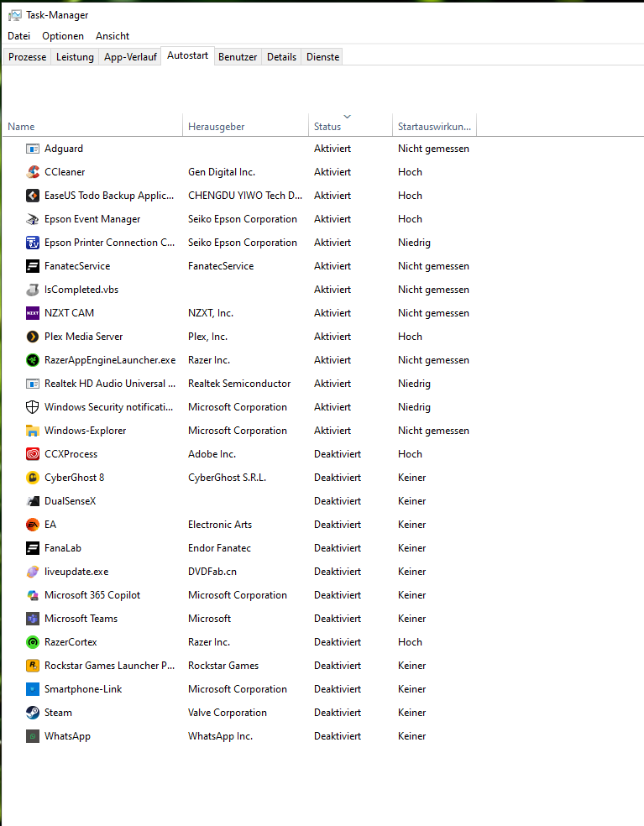644x826 pixels.
Task: Click the WhatsApp icon
Action: click(x=33, y=736)
